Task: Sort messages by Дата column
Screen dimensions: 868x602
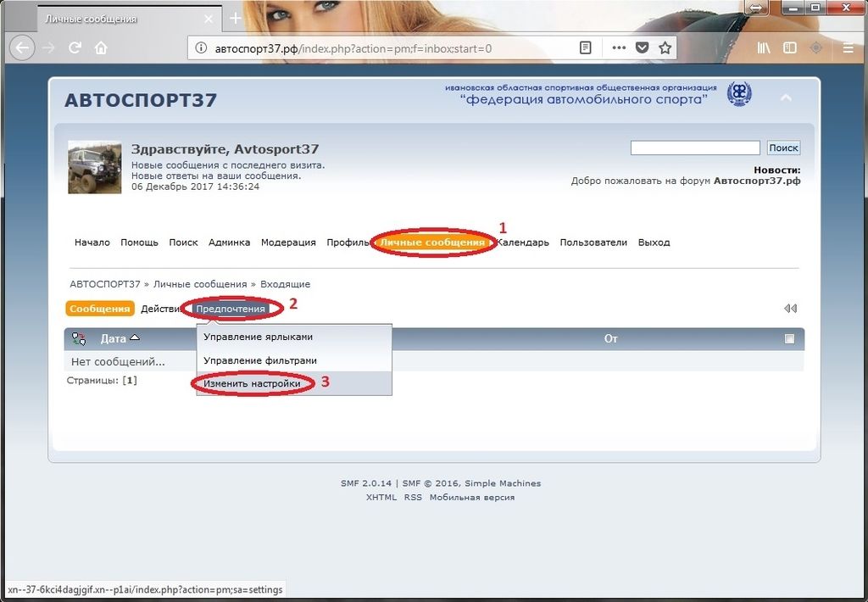Action: click(x=120, y=338)
